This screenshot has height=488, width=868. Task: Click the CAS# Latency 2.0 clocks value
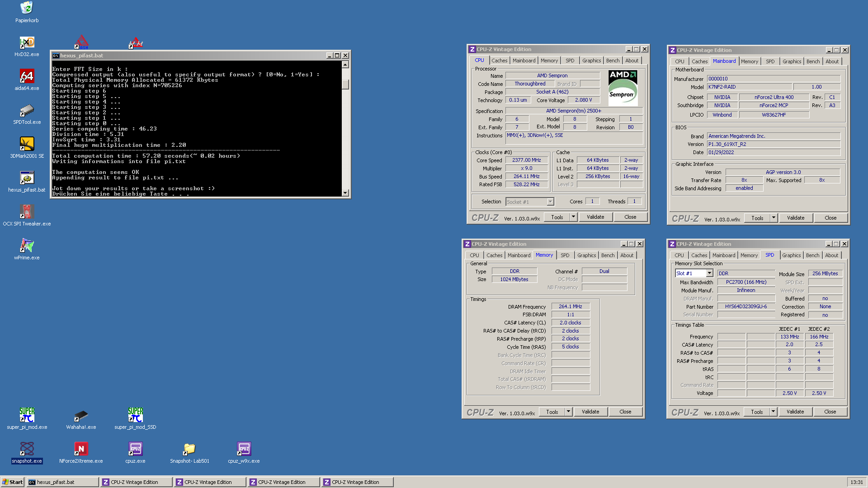click(570, 323)
